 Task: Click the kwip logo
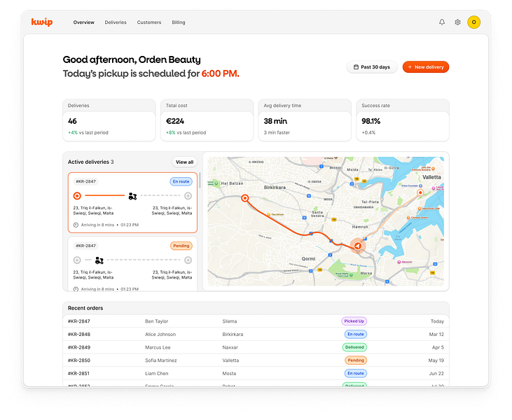tap(42, 22)
